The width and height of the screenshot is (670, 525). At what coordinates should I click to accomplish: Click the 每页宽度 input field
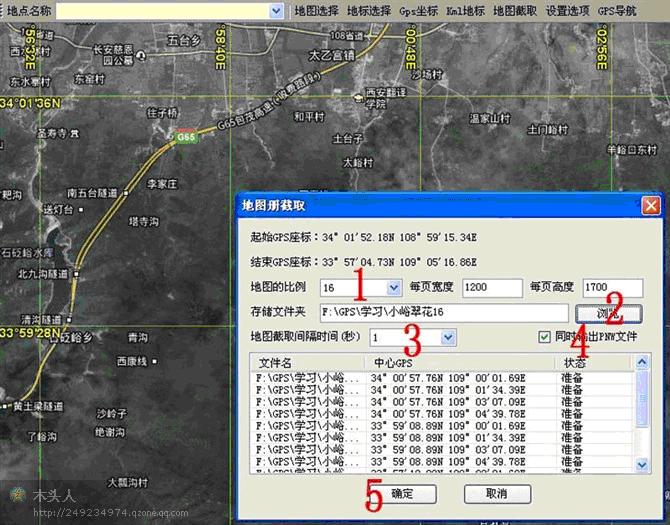tap(492, 288)
